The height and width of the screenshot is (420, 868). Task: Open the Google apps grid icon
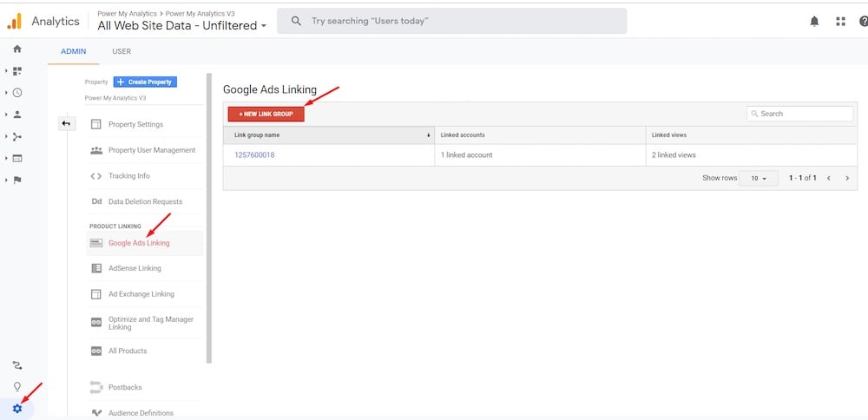click(840, 22)
